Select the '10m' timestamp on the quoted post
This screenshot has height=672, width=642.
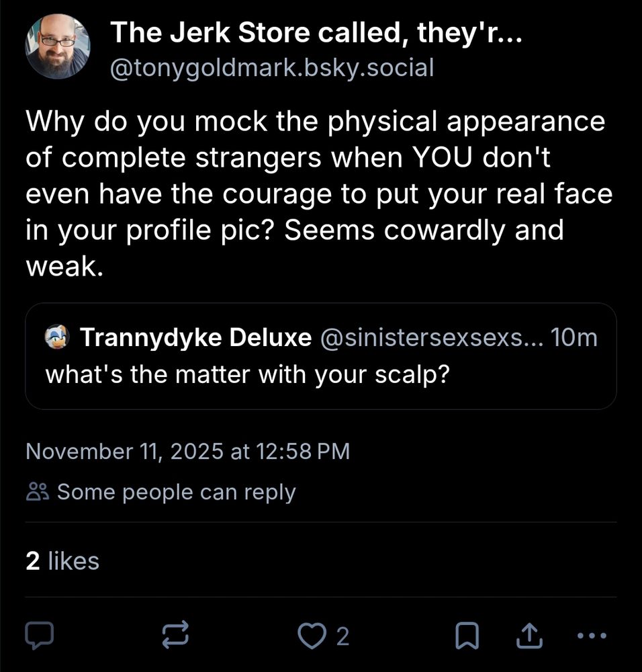(x=582, y=339)
